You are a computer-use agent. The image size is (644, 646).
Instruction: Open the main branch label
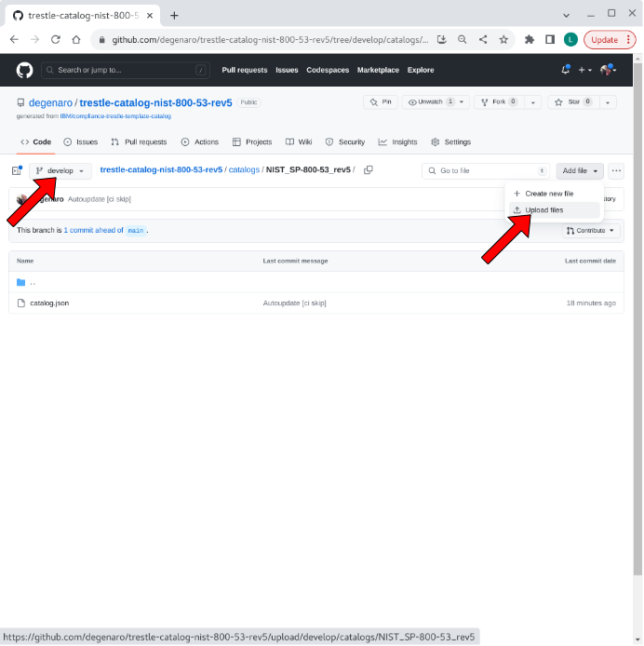tap(136, 230)
